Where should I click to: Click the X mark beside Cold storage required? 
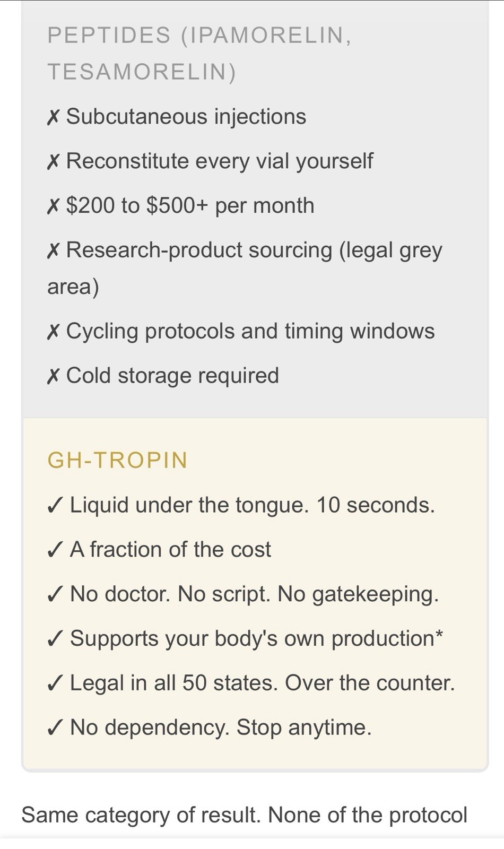point(53,377)
